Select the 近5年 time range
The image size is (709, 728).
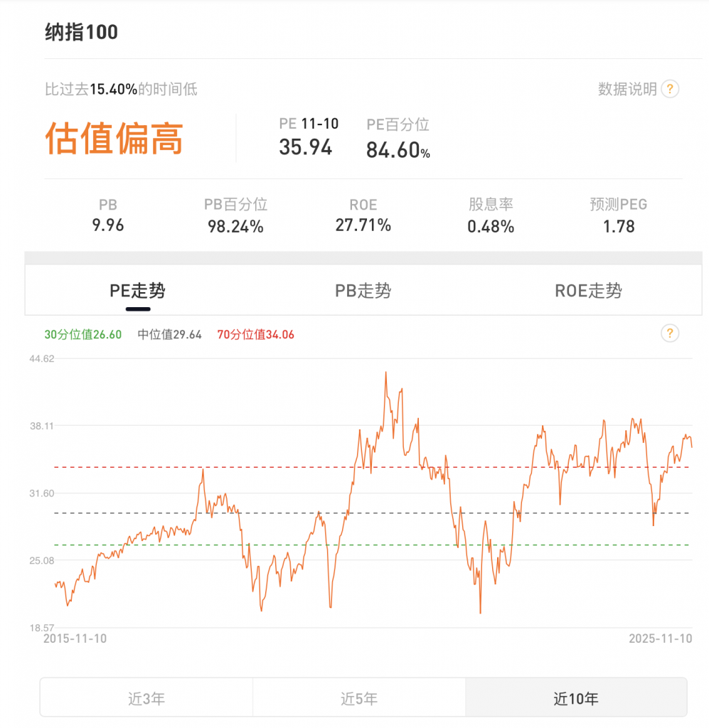[x=359, y=698]
